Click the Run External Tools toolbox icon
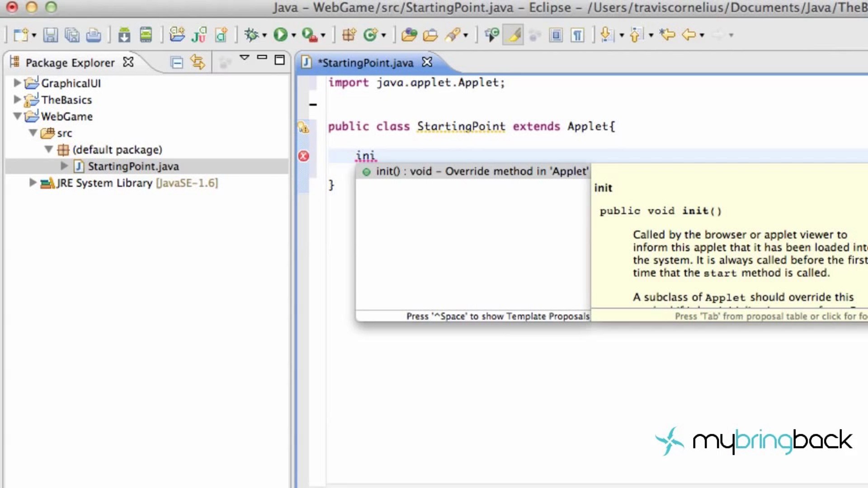This screenshot has width=868, height=488. (310, 35)
